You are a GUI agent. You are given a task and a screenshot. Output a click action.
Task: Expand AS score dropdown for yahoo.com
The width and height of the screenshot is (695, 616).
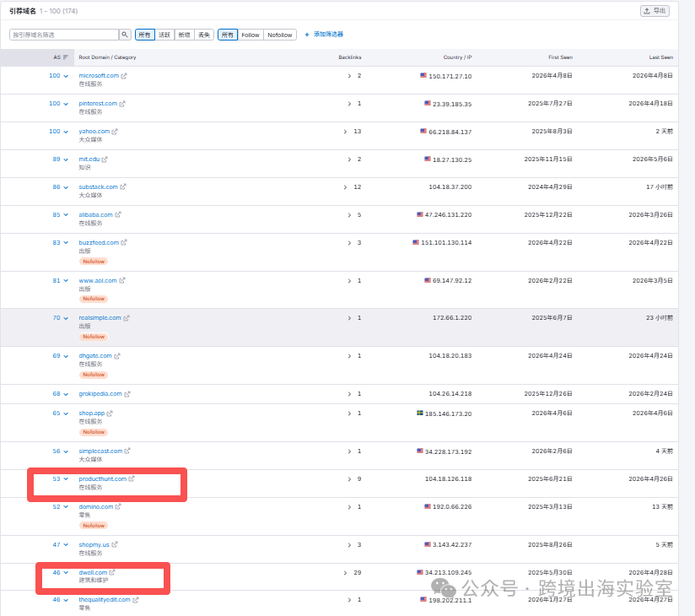[x=66, y=132]
